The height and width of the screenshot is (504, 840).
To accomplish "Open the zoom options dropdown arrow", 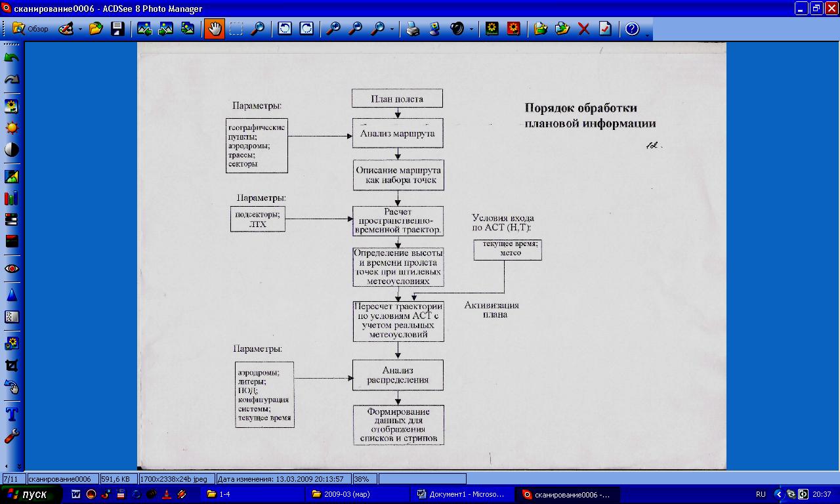I will tap(392, 29).
